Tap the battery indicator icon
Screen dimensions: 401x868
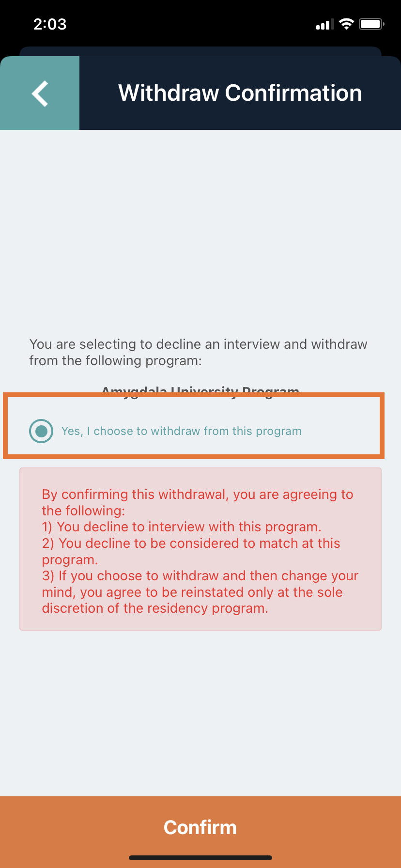371,24
